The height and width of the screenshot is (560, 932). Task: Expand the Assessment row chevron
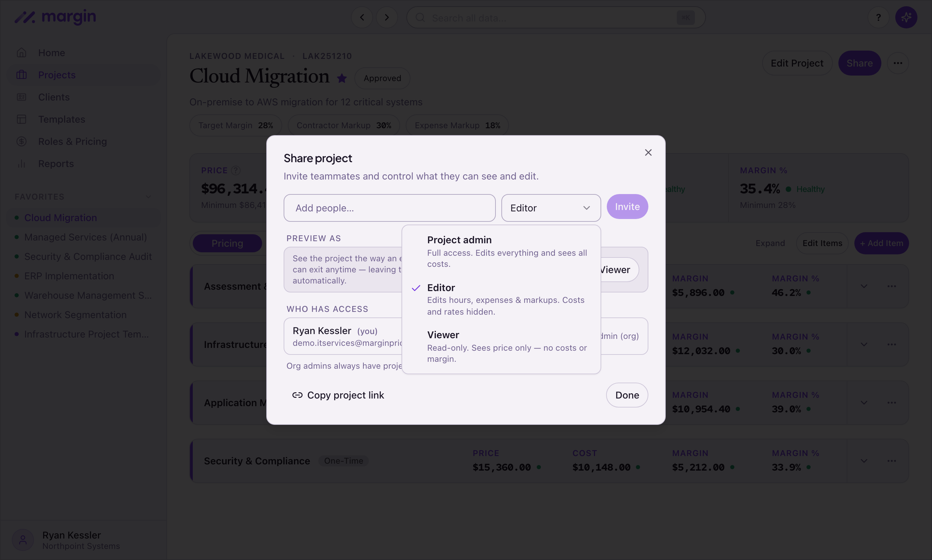click(x=864, y=286)
